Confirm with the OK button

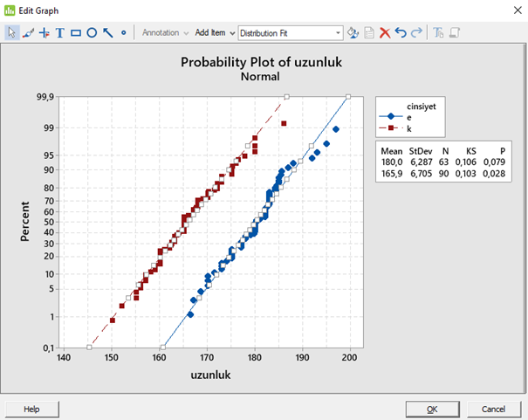pos(432,410)
